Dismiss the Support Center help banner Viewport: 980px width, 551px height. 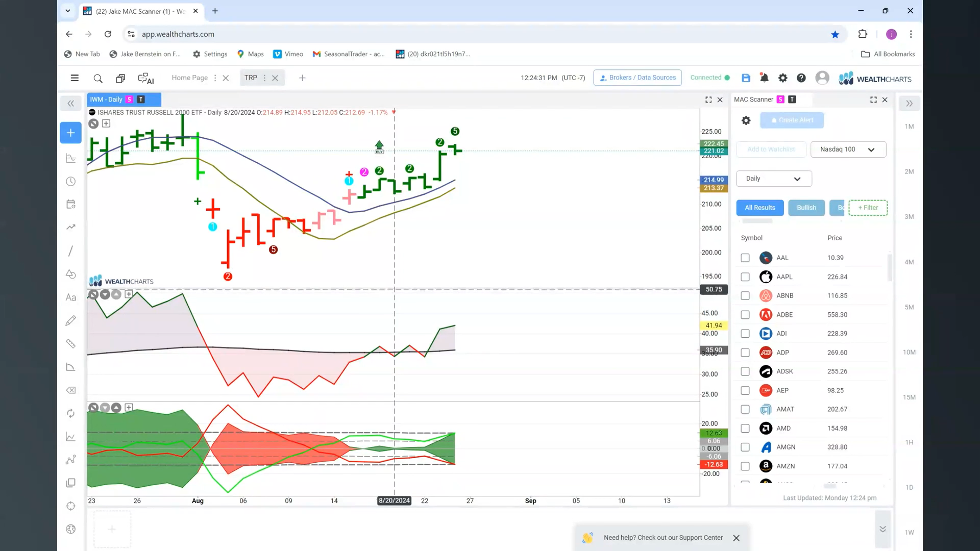(x=736, y=538)
